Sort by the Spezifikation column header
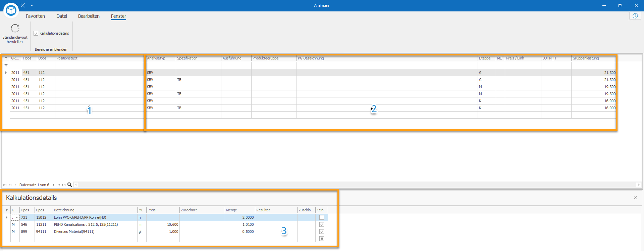 point(199,58)
